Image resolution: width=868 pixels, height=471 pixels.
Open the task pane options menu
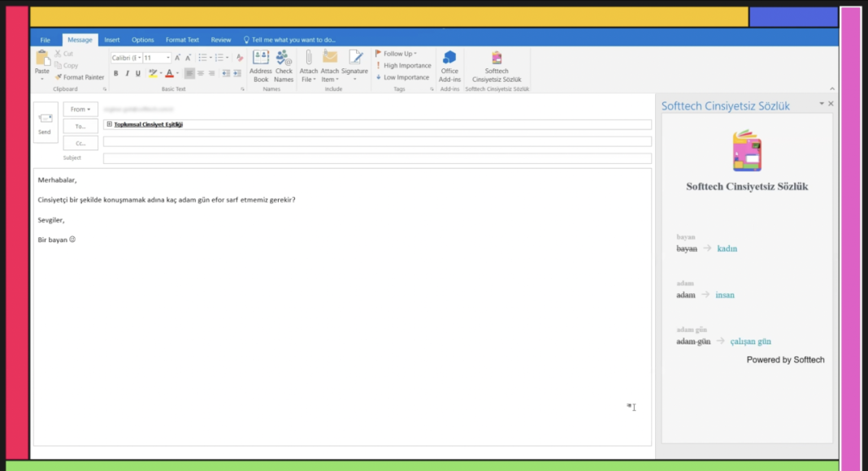pyautogui.click(x=822, y=103)
